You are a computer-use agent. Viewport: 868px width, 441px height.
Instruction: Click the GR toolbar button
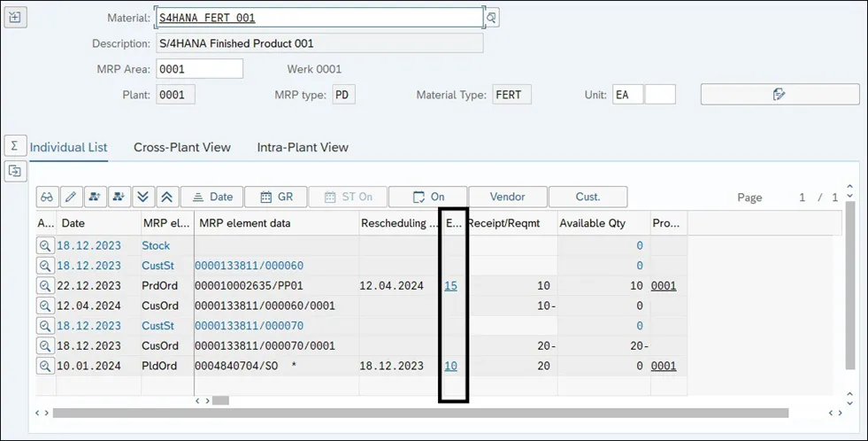coord(276,197)
